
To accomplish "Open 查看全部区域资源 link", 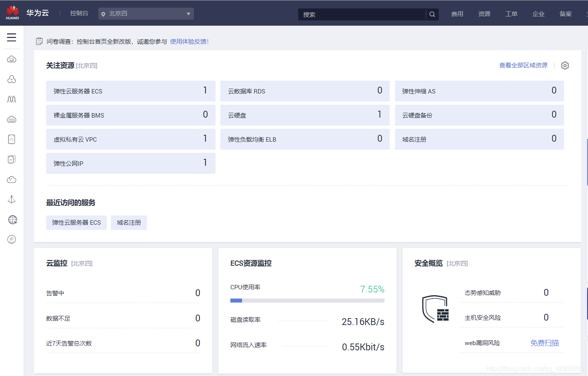I will (523, 65).
